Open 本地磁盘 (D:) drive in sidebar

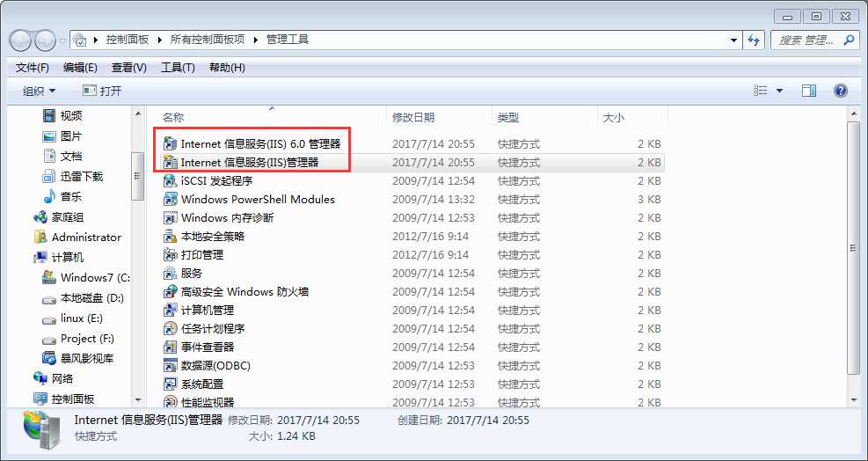(x=83, y=298)
